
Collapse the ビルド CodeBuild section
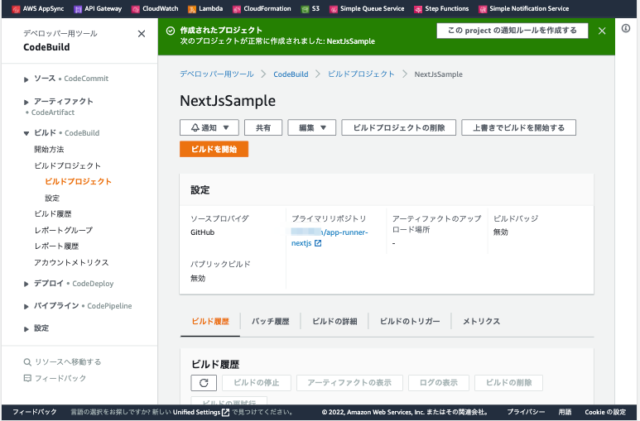[26, 133]
